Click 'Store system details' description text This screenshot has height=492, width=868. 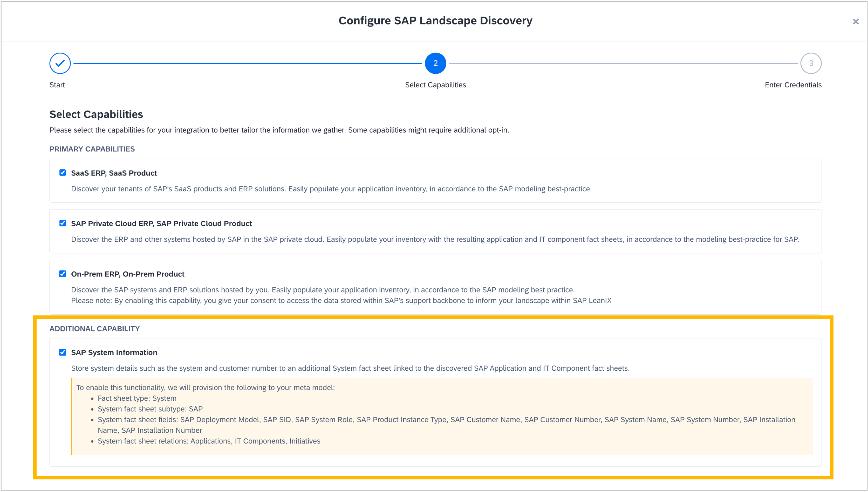point(350,368)
